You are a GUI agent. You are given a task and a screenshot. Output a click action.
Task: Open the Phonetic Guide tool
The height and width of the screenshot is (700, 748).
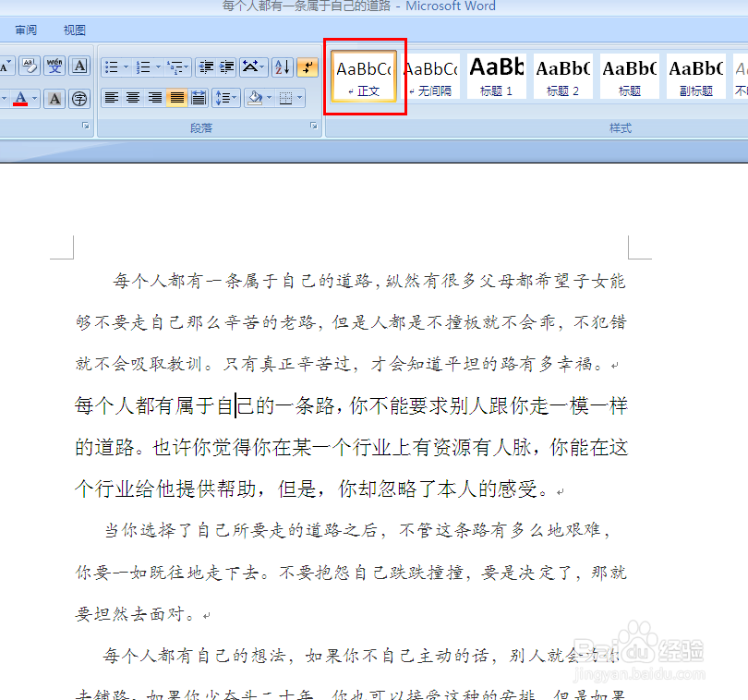click(55, 66)
